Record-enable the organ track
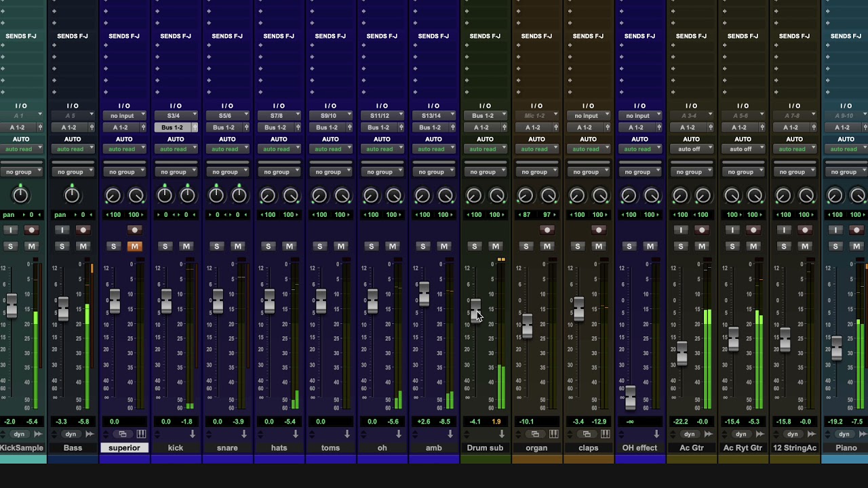 (547, 230)
